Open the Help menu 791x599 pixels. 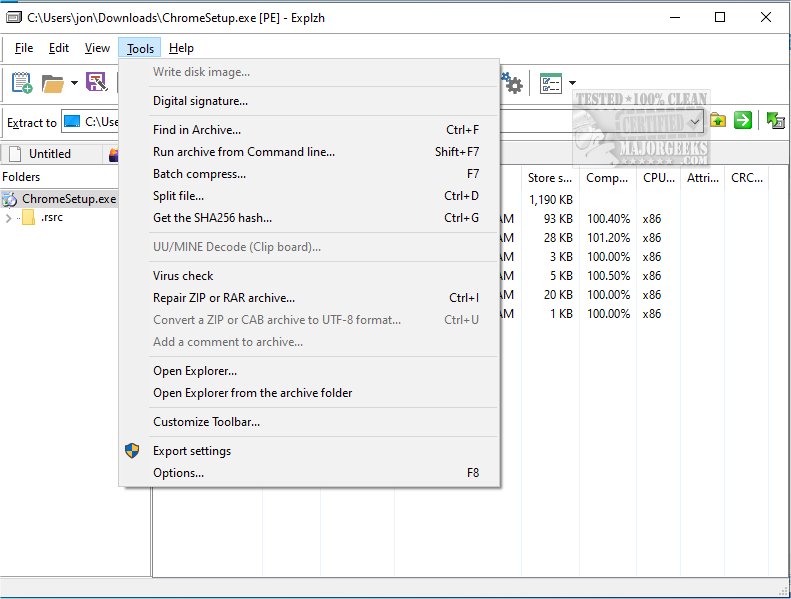(x=181, y=48)
